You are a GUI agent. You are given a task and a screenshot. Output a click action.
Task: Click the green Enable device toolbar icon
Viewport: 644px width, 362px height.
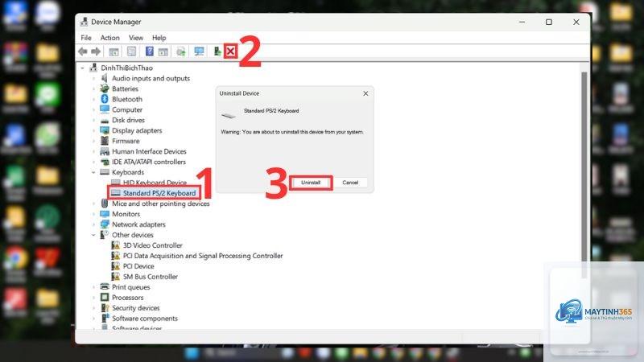coord(217,51)
